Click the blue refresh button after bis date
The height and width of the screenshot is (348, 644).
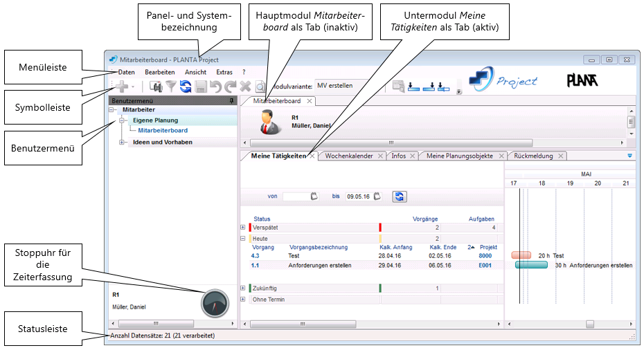click(400, 196)
